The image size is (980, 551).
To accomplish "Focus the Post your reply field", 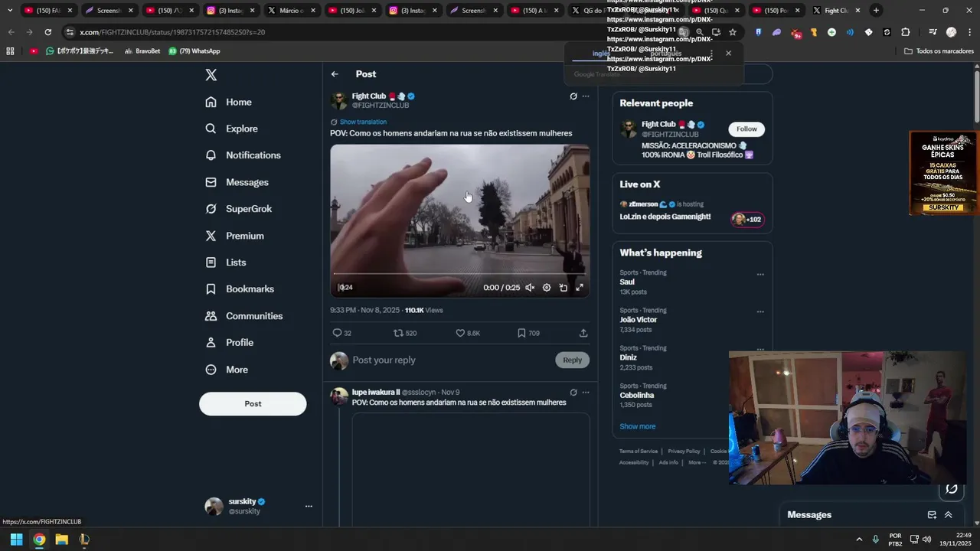I will [x=450, y=360].
